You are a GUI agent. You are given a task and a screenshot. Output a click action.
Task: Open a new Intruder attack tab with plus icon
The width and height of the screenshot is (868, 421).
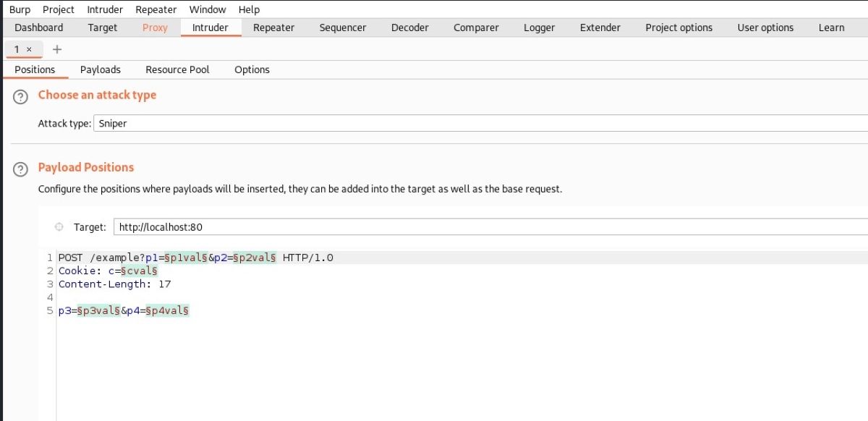(56, 50)
